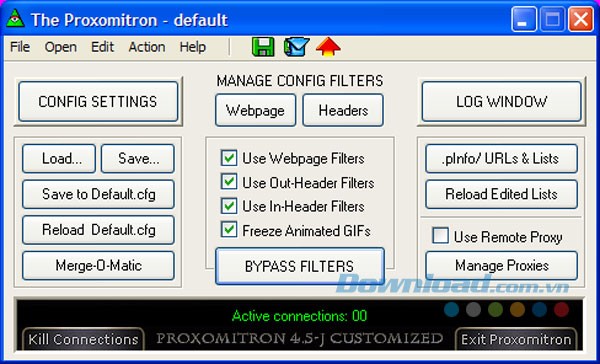Minimize the Proxomitron window
The height and width of the screenshot is (364, 600).
click(523, 19)
